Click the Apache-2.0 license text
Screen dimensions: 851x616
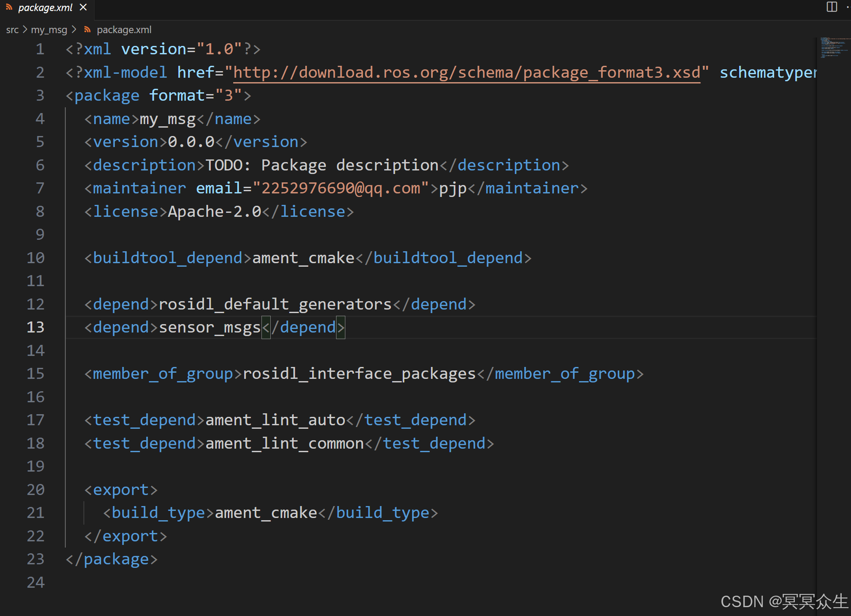pyautogui.click(x=215, y=212)
